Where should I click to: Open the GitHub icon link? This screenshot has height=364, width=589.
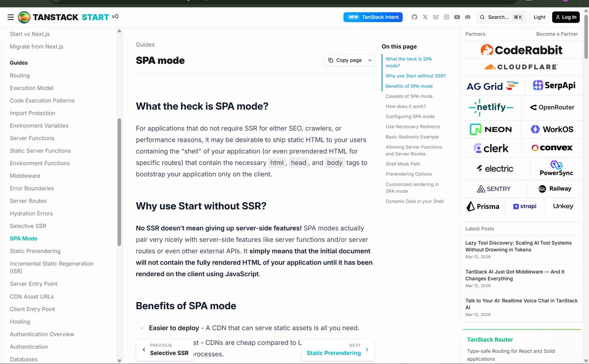[414, 17]
